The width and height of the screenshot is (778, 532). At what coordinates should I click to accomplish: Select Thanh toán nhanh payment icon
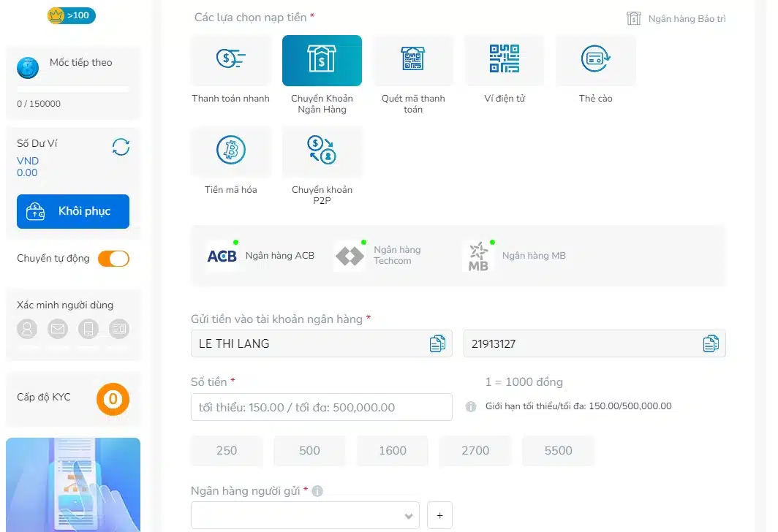coord(230,61)
